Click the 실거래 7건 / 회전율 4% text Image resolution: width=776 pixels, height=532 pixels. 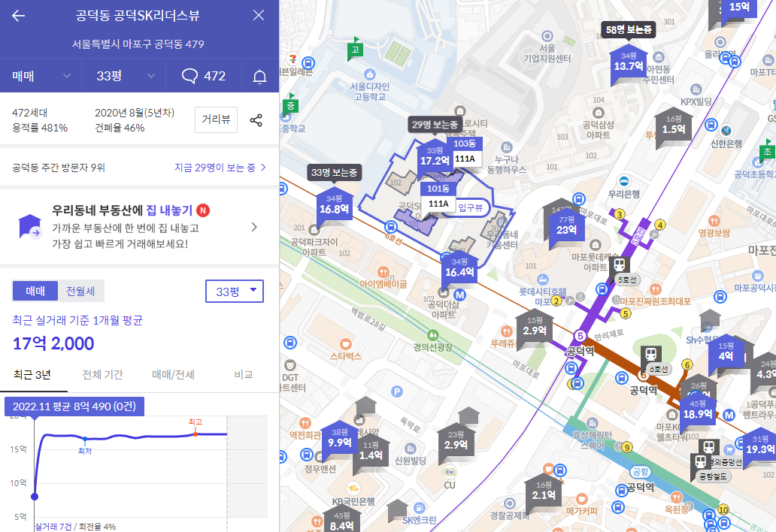click(75, 527)
